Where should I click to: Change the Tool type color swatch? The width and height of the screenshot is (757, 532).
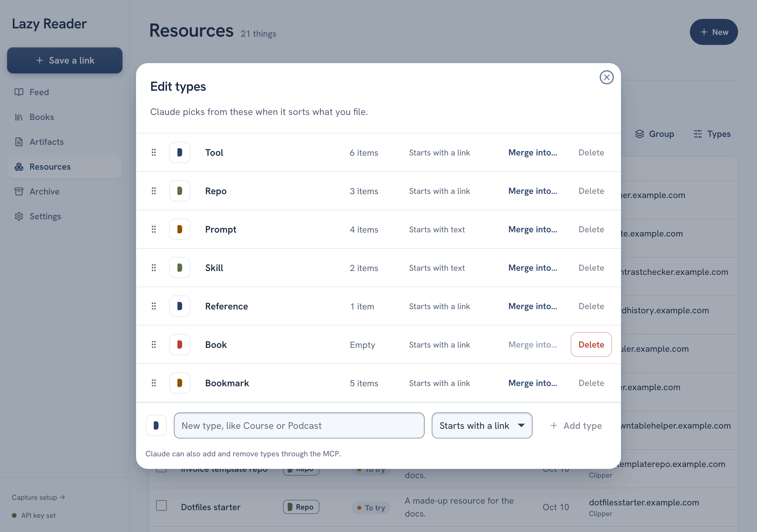click(x=180, y=152)
